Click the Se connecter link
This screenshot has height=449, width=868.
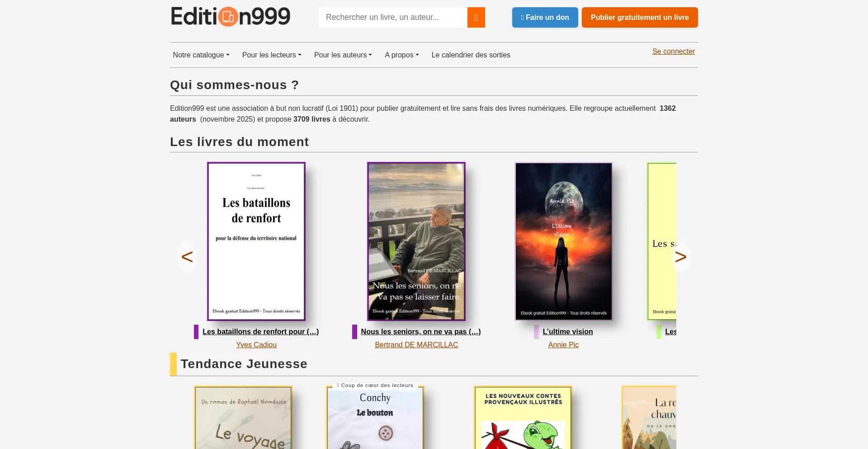(x=674, y=51)
